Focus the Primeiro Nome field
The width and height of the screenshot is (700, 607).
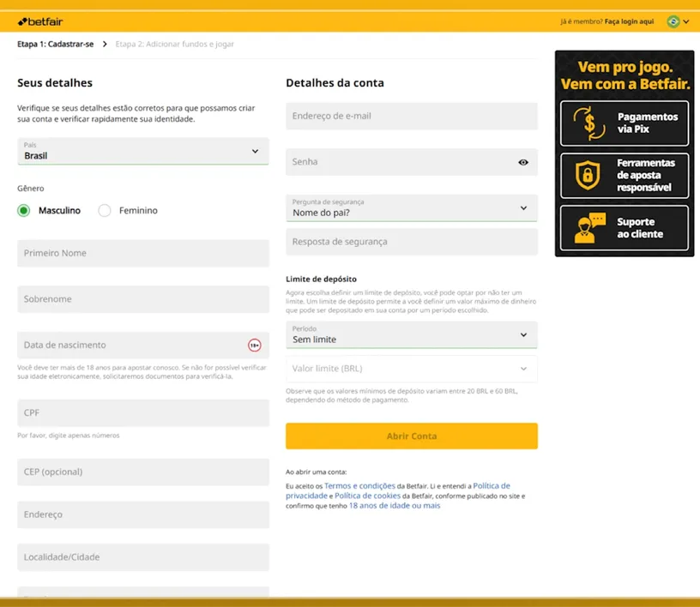pos(143,253)
